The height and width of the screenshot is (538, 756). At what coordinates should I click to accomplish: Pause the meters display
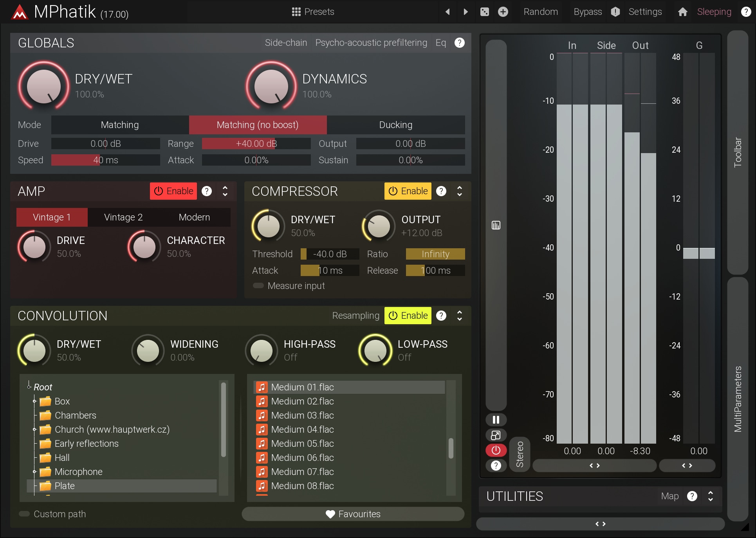pyautogui.click(x=496, y=420)
